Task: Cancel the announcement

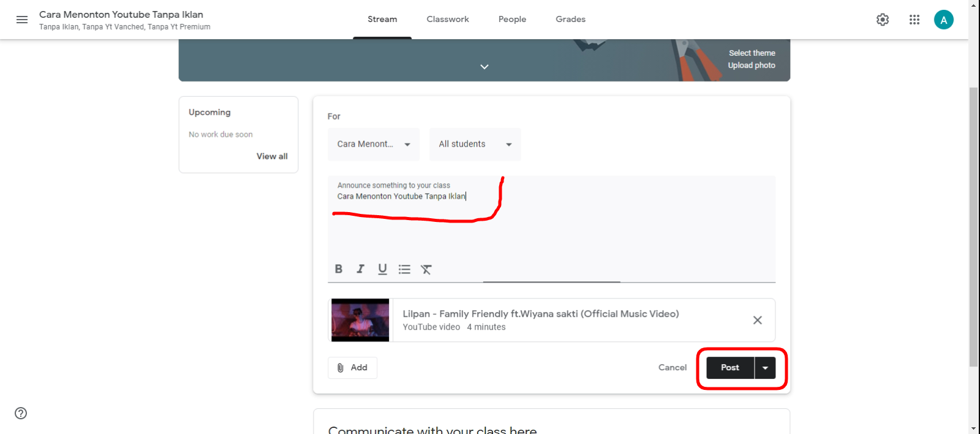Action: click(x=673, y=368)
